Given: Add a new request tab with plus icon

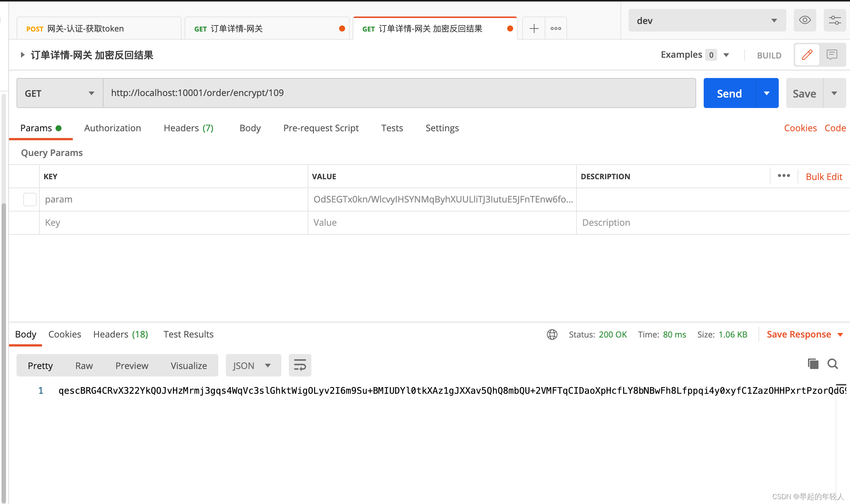Looking at the screenshot, I should tap(533, 28).
